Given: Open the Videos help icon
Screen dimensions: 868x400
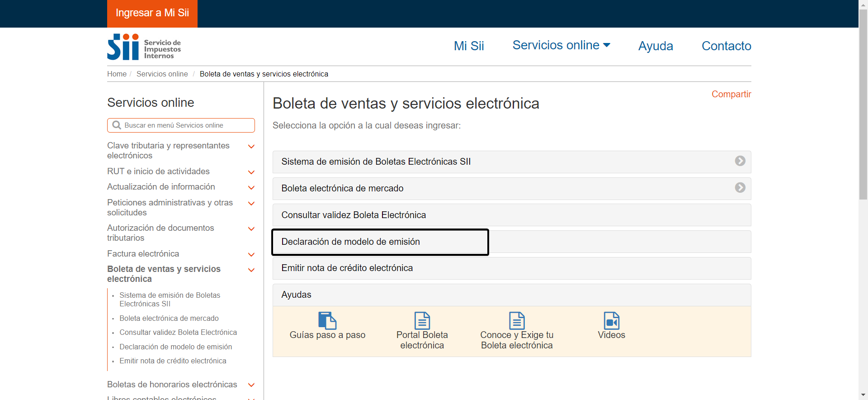Looking at the screenshot, I should pyautogui.click(x=611, y=320).
